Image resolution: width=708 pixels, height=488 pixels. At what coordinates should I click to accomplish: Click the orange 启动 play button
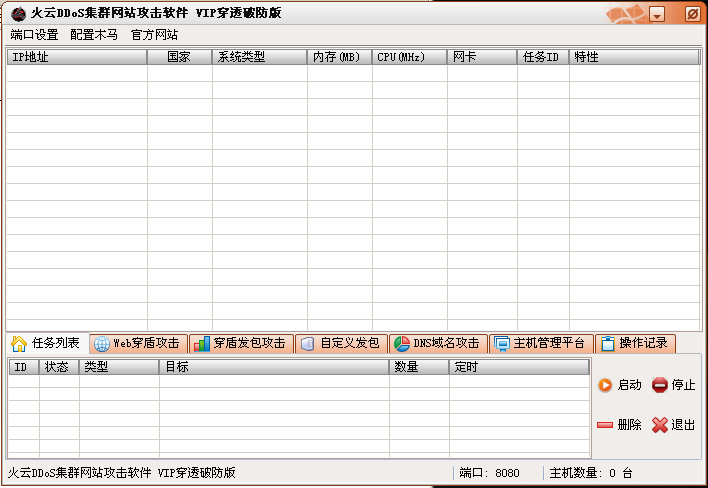tap(620, 385)
